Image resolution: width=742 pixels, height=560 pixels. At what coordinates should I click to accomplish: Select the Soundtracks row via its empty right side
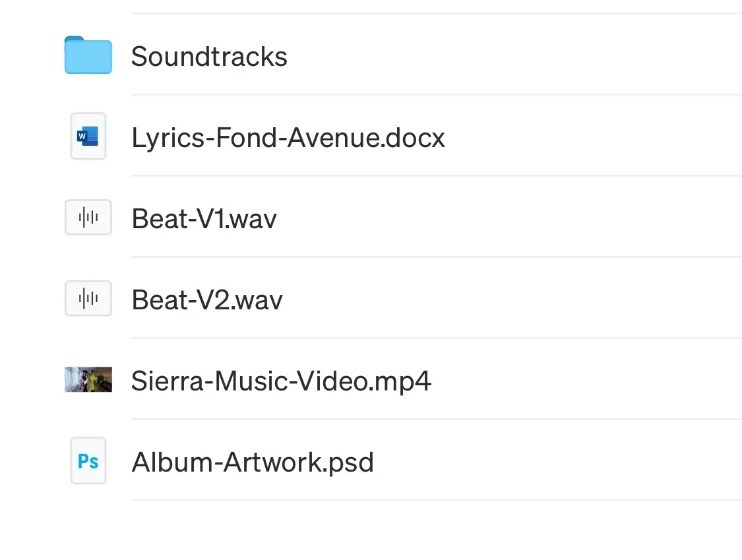[515, 55]
